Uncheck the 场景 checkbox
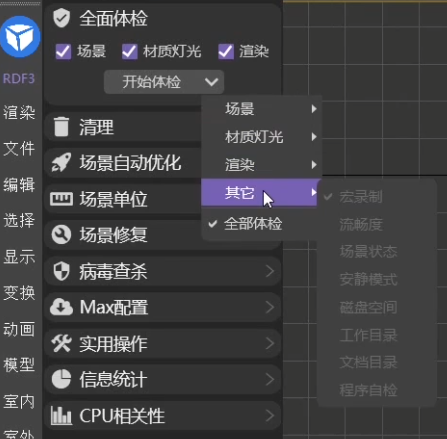 [x=63, y=52]
